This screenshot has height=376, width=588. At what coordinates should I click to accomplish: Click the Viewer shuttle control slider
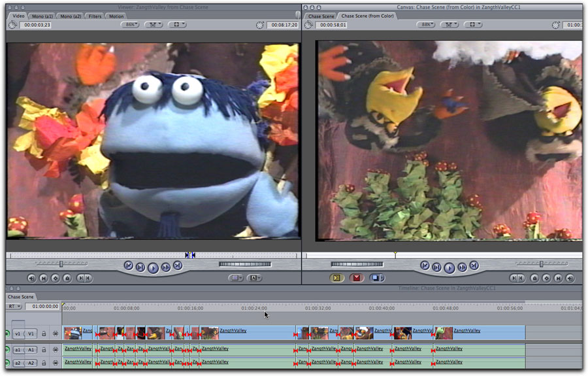tap(60, 264)
